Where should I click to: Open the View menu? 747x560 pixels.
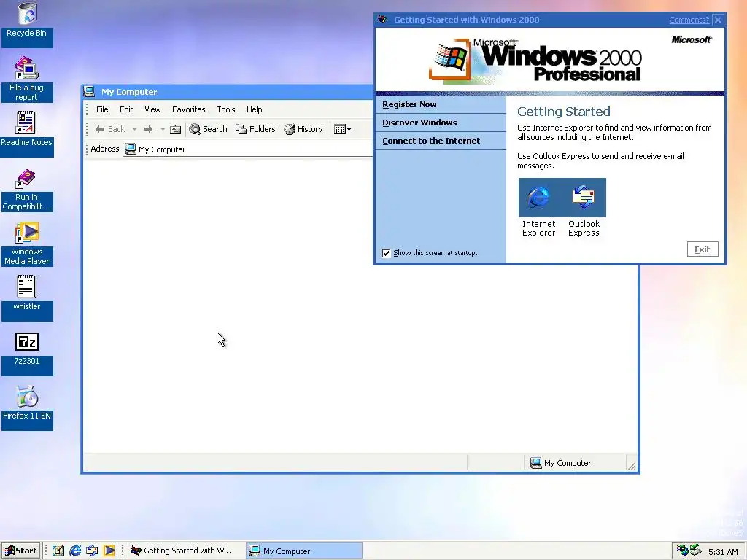(152, 109)
